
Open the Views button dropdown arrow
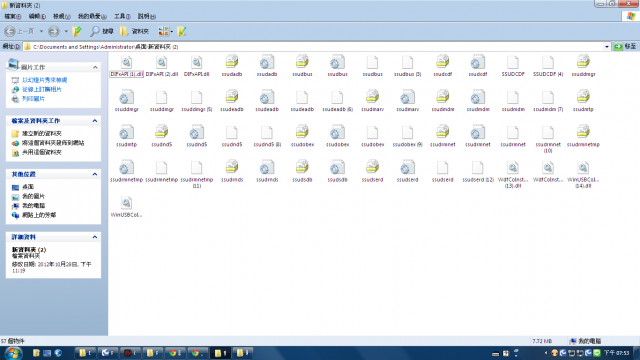[172, 31]
